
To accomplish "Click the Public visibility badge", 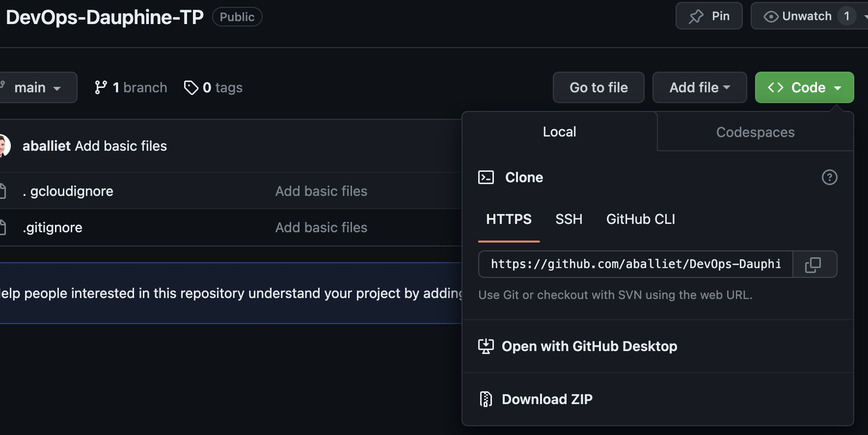I will point(237,17).
